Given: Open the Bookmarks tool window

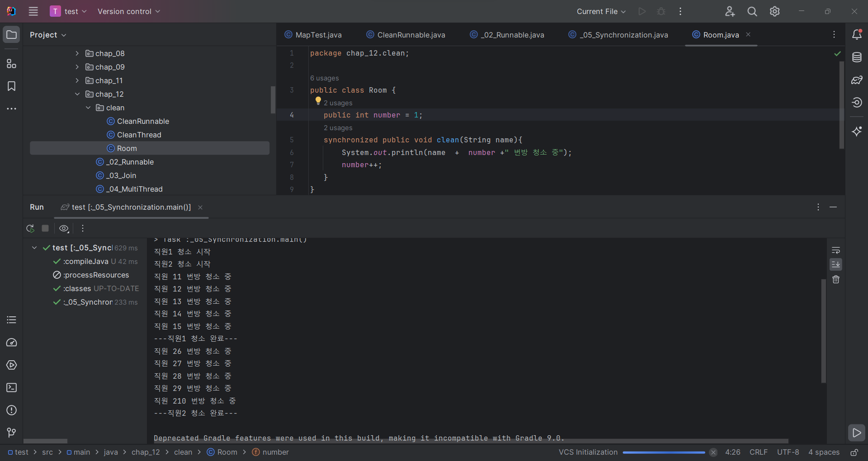Looking at the screenshot, I should pos(12,86).
